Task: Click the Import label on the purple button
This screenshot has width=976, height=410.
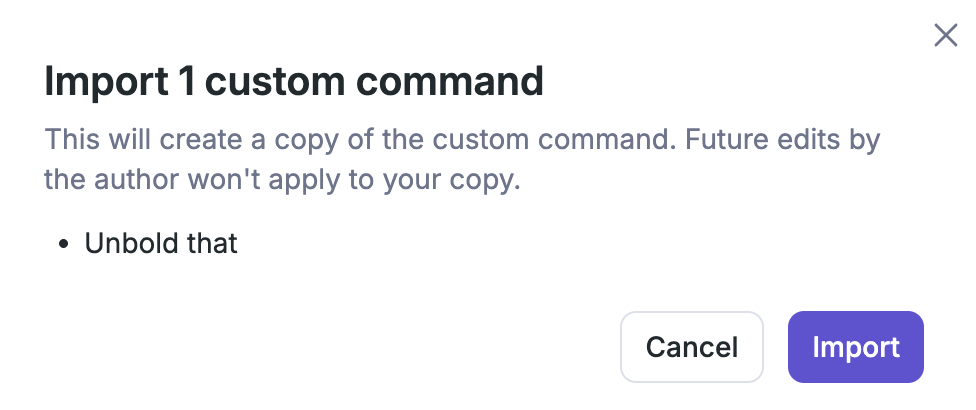Action: (x=855, y=347)
